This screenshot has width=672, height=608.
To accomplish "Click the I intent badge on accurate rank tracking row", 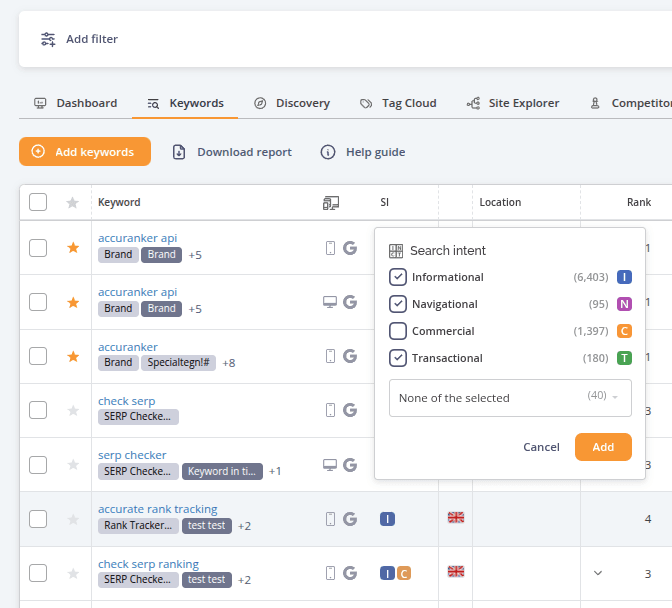I will [387, 519].
